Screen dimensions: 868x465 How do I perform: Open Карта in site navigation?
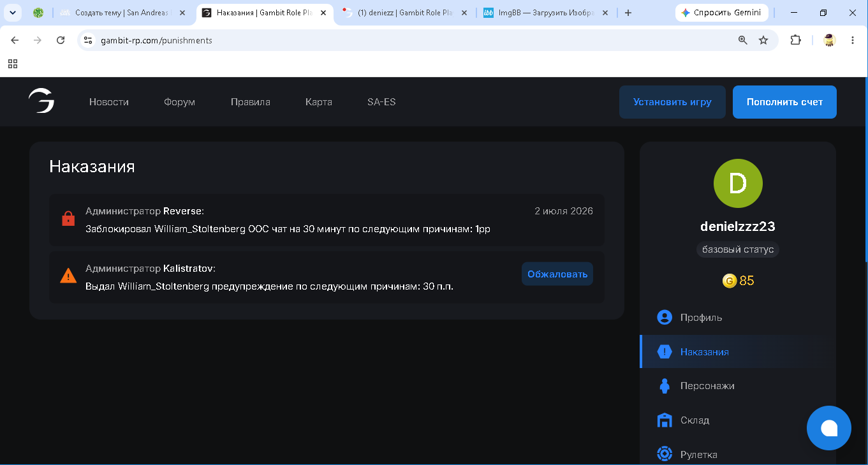[319, 102]
